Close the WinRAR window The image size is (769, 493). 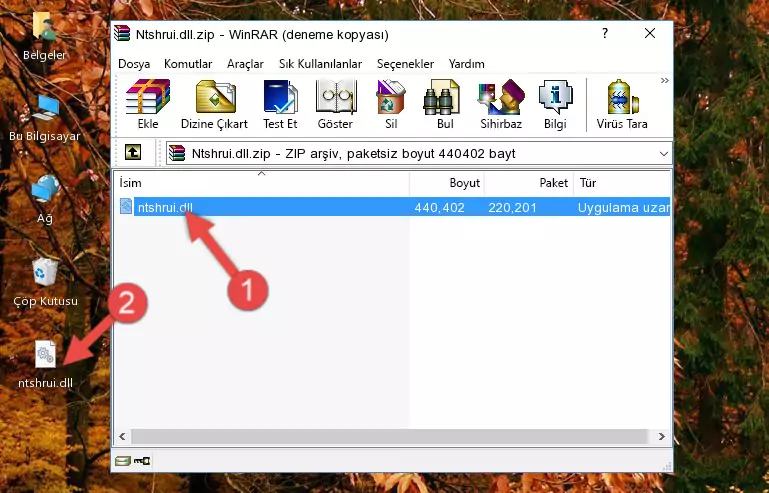(650, 33)
